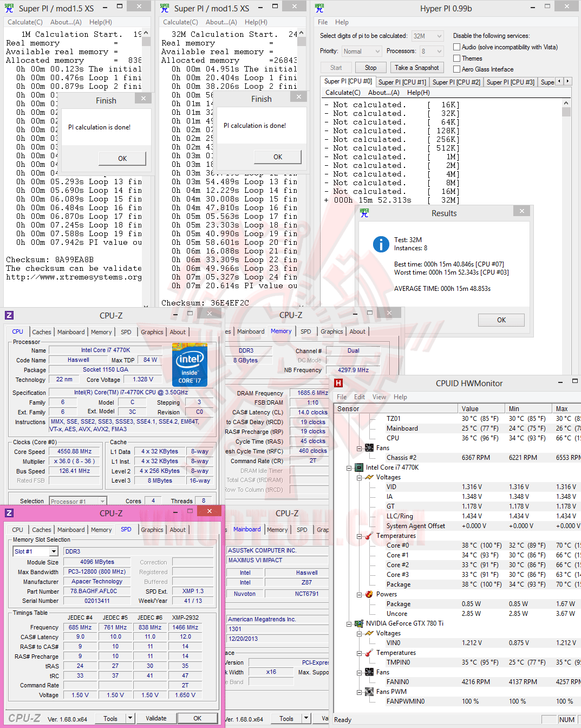
Task: Click the NVIDIA Fans fan icon
Action: [369, 672]
